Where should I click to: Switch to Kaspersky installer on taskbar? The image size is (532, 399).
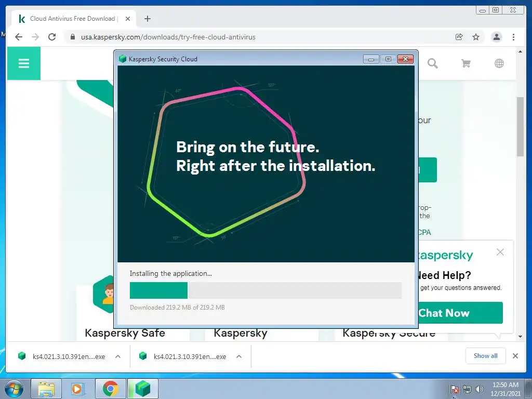(143, 389)
